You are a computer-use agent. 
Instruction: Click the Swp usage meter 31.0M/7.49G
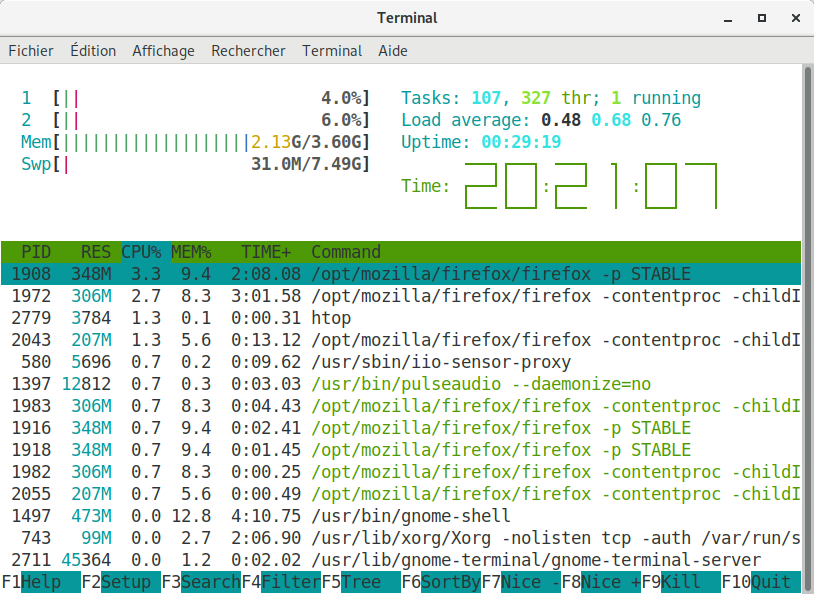click(195, 164)
